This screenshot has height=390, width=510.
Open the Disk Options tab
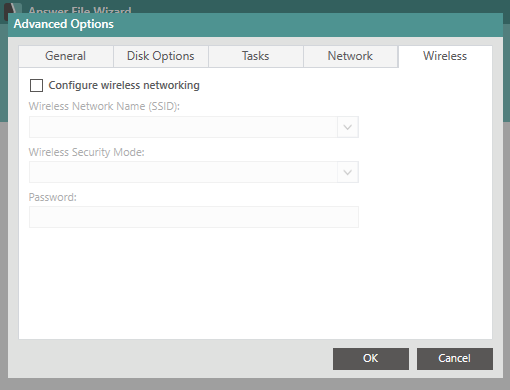tap(161, 56)
